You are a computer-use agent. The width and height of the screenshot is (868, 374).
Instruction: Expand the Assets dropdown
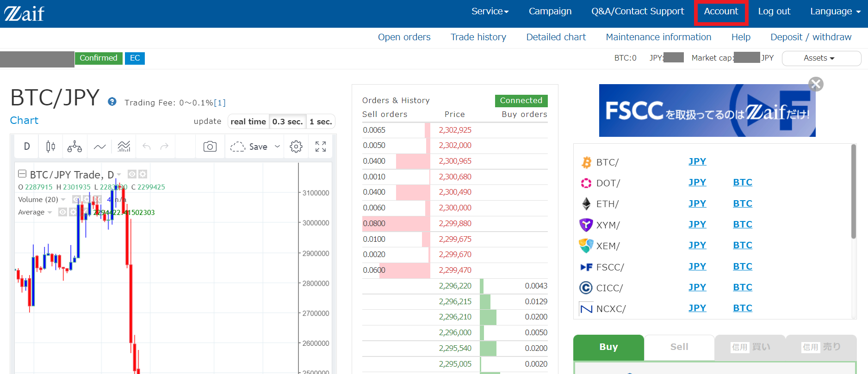point(821,58)
